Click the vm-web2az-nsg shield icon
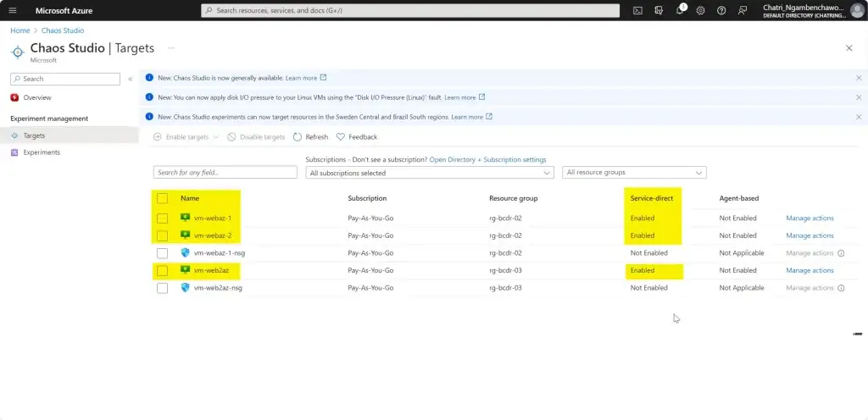This screenshot has height=420, width=868. (x=186, y=288)
